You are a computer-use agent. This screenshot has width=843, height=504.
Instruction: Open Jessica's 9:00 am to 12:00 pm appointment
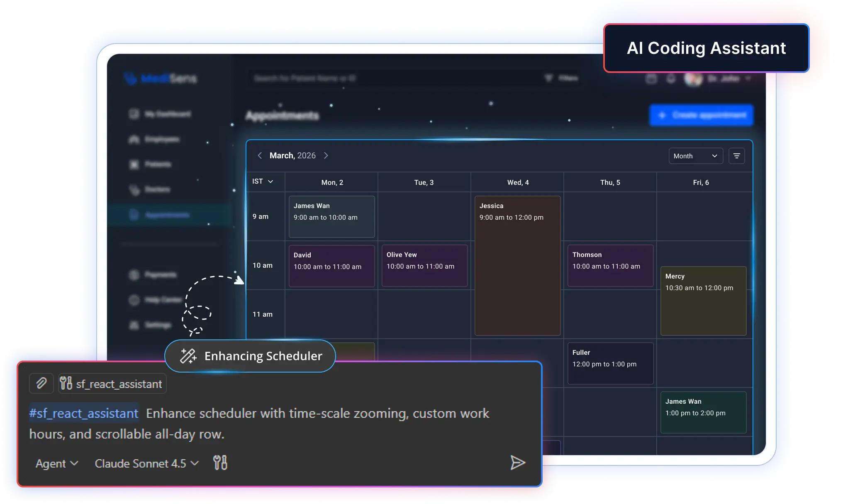point(517,265)
